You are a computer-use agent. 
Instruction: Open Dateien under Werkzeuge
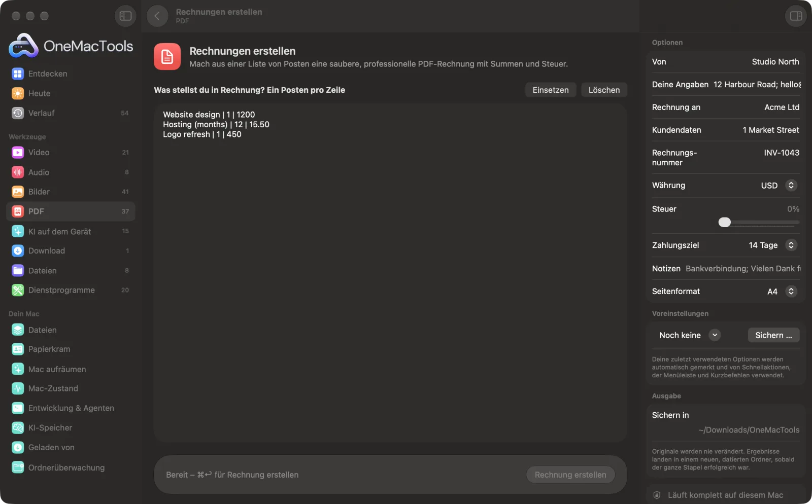pyautogui.click(x=71, y=271)
